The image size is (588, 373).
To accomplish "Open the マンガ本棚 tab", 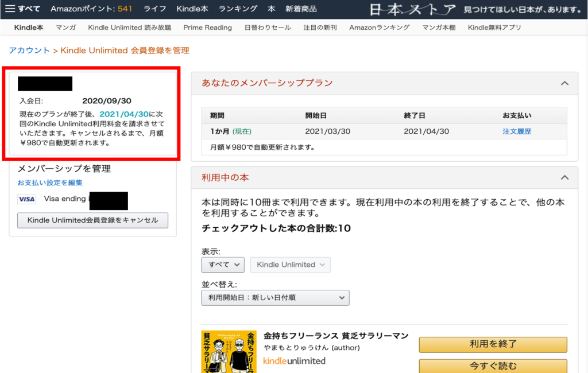I will [438, 28].
